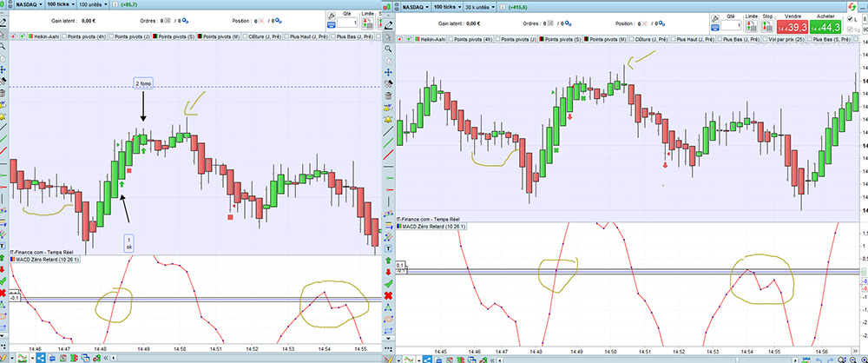Open the 100 unités dropdown in left chart
Viewport: 868px width, 363px height.
pos(93,4)
